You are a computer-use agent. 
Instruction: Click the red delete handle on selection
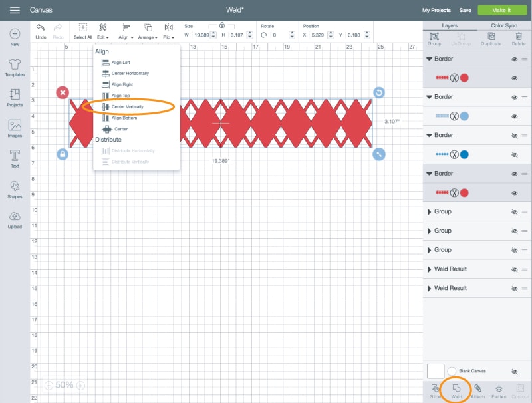(63, 92)
